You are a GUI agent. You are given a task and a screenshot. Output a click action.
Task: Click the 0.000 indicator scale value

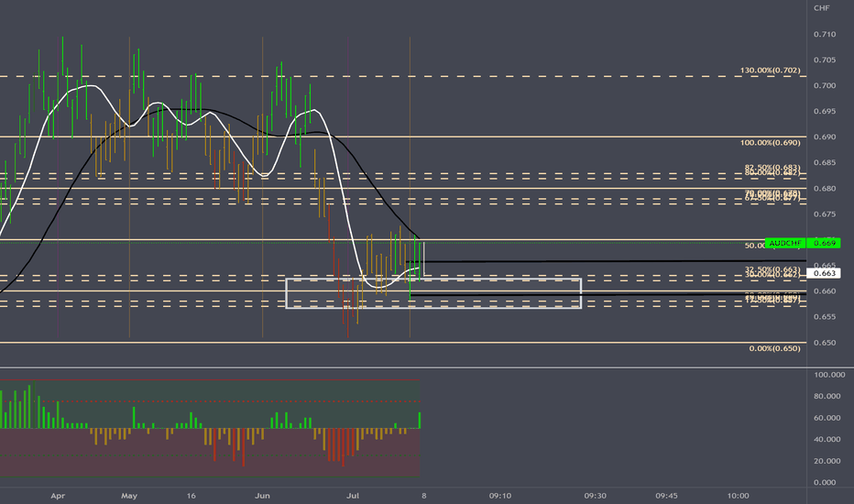pos(825,482)
